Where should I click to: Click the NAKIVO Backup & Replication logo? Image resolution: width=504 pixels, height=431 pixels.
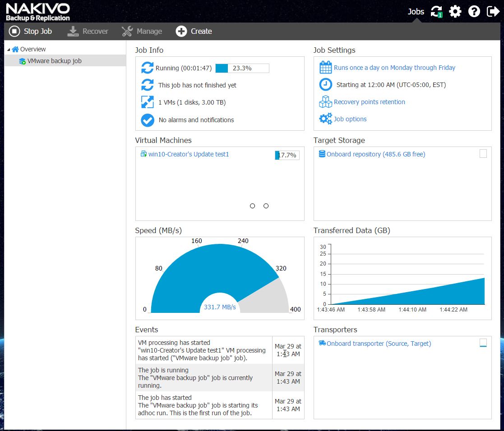coord(37,12)
